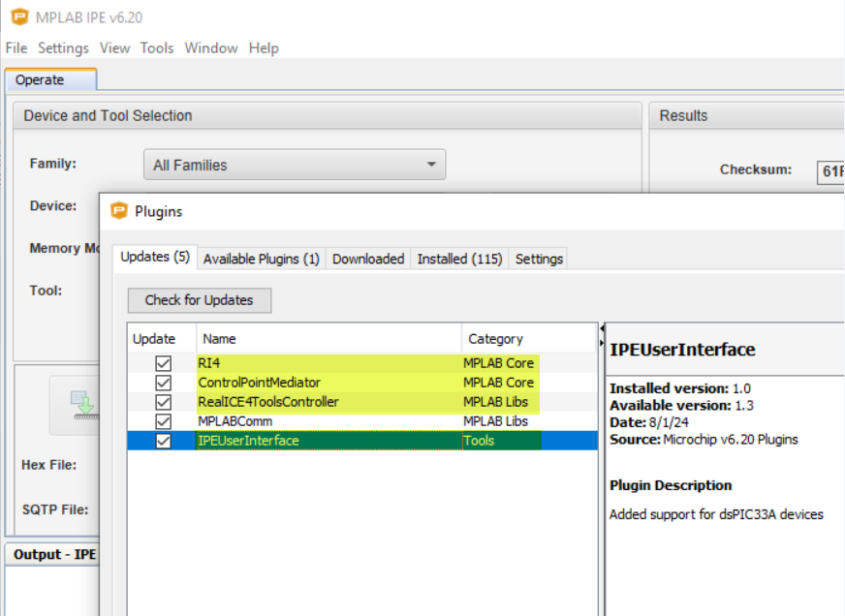Open the Tools menu
This screenshot has width=845, height=616.
click(x=157, y=47)
